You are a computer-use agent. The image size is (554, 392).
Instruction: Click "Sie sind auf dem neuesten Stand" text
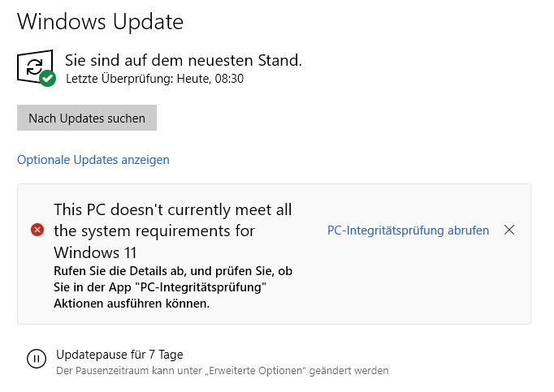183,60
